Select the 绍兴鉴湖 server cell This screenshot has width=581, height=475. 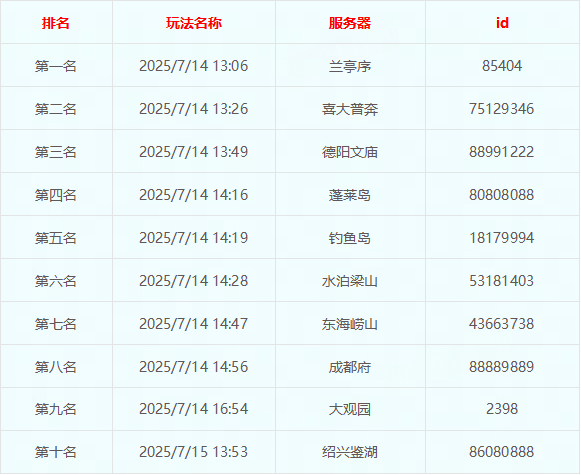coord(350,452)
